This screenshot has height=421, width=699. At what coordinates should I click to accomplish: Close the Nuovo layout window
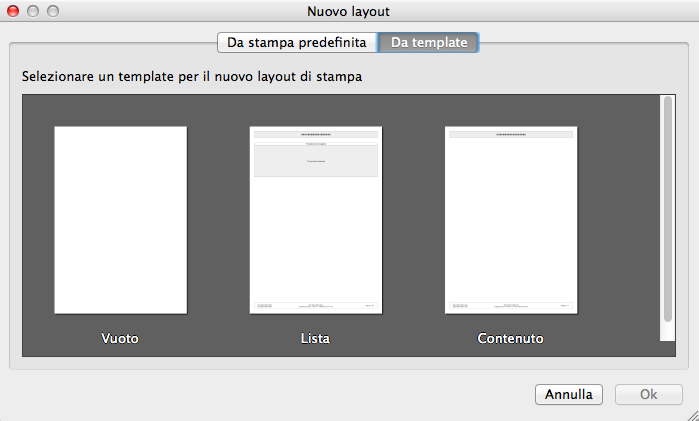(14, 11)
